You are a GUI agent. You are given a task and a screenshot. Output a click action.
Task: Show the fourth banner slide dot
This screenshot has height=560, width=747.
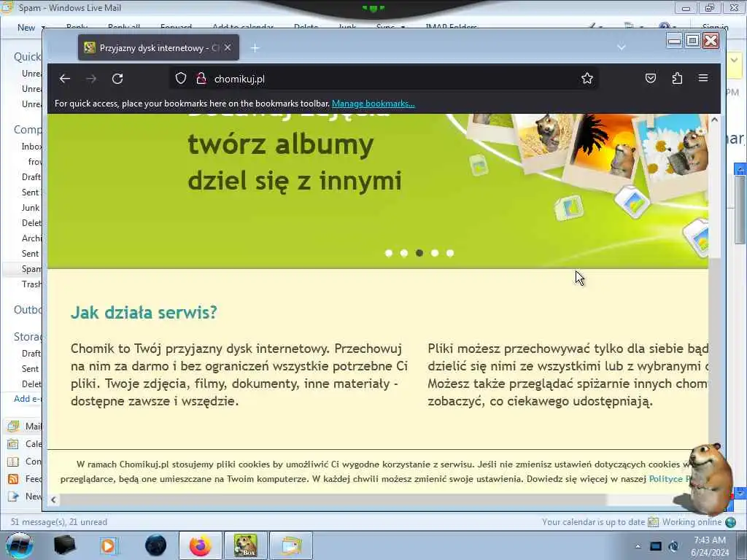435,253
